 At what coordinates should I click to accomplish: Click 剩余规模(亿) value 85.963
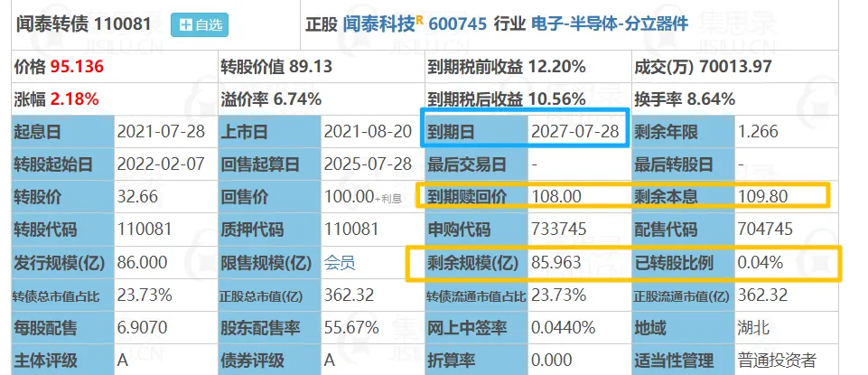coord(556,262)
